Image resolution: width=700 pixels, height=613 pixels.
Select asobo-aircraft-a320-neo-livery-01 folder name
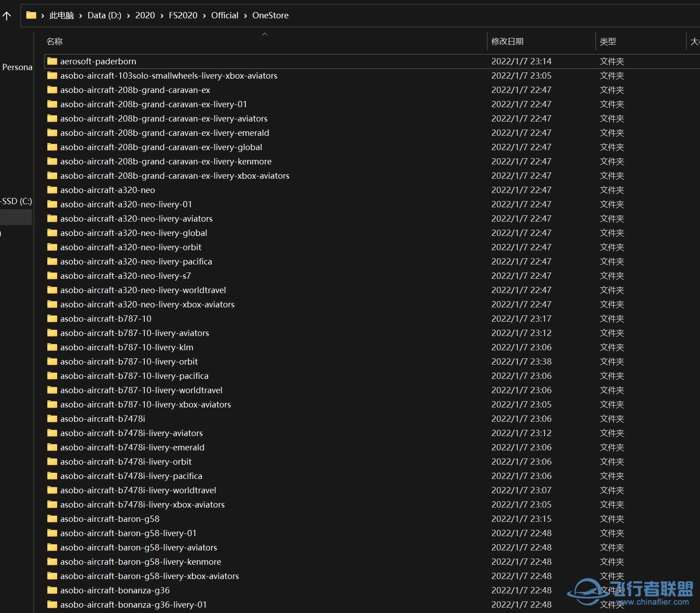[126, 204]
